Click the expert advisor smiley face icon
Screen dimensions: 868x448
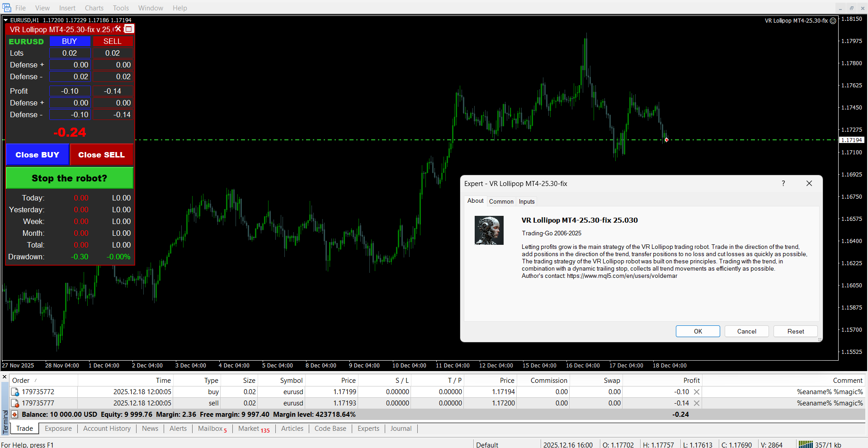point(833,21)
